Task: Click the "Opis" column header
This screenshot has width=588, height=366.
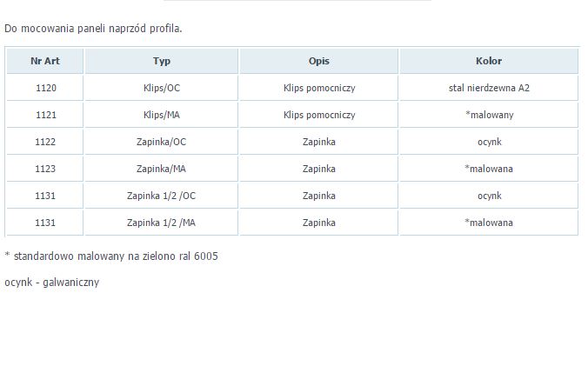Action: click(x=318, y=61)
